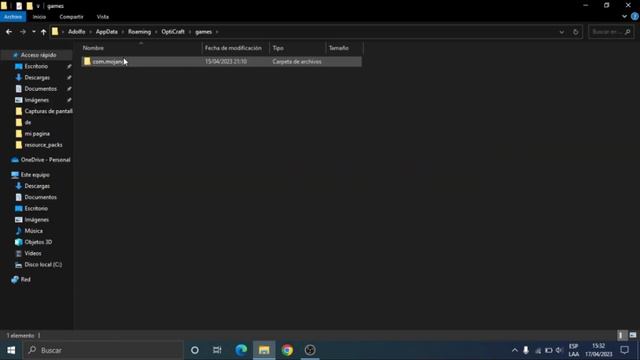Open File Explorer from taskbar
This screenshot has height=360, width=640.
(264, 350)
